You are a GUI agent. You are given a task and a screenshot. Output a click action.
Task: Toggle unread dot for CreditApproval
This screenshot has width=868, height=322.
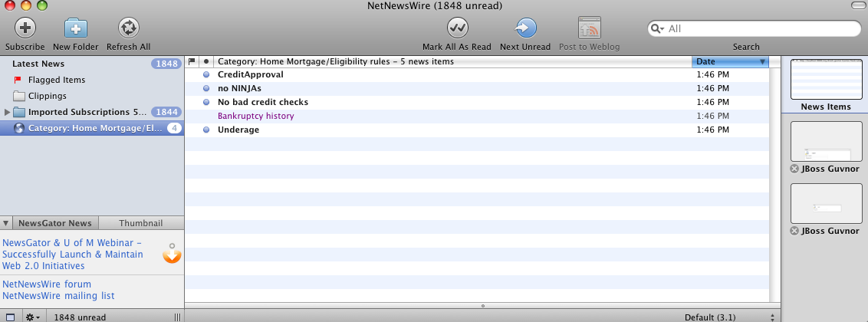pos(206,74)
